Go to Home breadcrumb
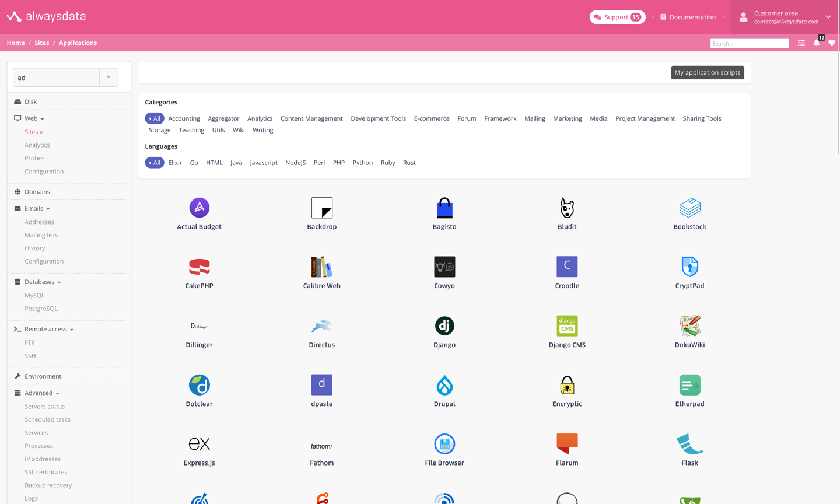The width and height of the screenshot is (840, 504). [x=16, y=43]
